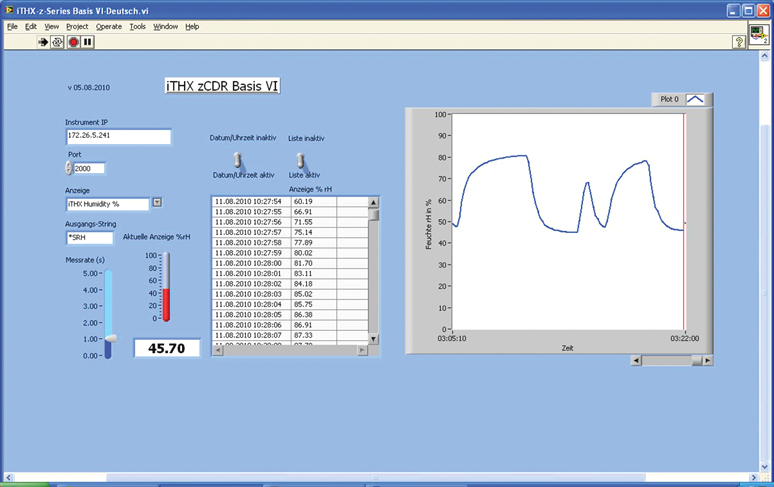The height and width of the screenshot is (487, 774).
Task: Click the list's scroll down arrow
Action: click(373, 339)
